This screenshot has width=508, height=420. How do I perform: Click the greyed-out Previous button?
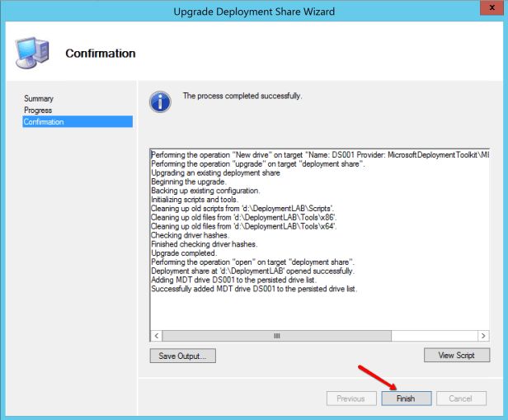coord(350,399)
